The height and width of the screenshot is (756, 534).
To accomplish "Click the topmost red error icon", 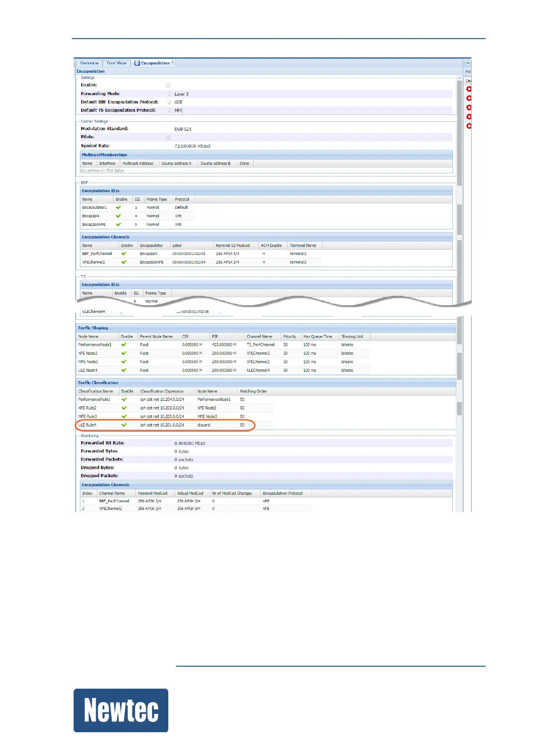I will point(469,89).
